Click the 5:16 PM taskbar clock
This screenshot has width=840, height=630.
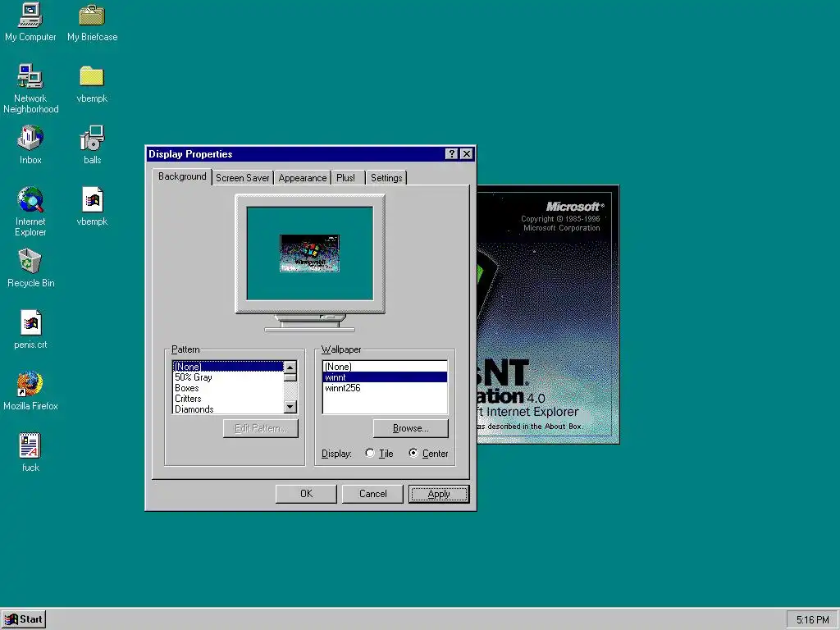pos(812,620)
